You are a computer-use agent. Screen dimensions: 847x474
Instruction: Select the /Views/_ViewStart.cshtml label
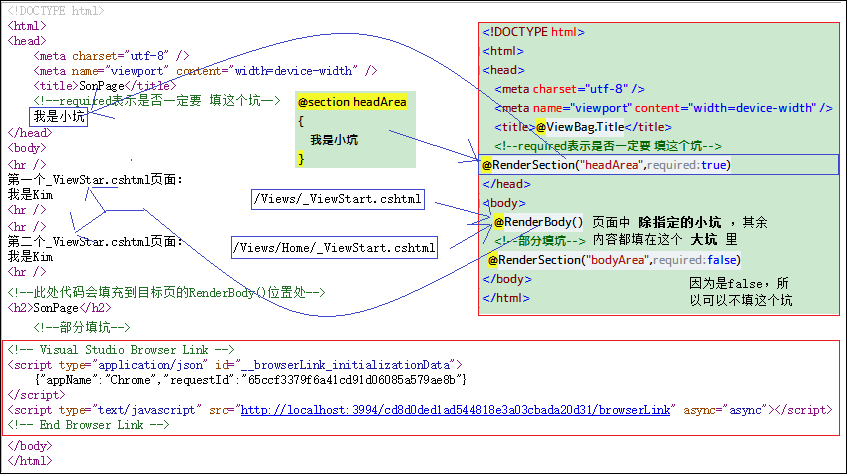pos(338,199)
